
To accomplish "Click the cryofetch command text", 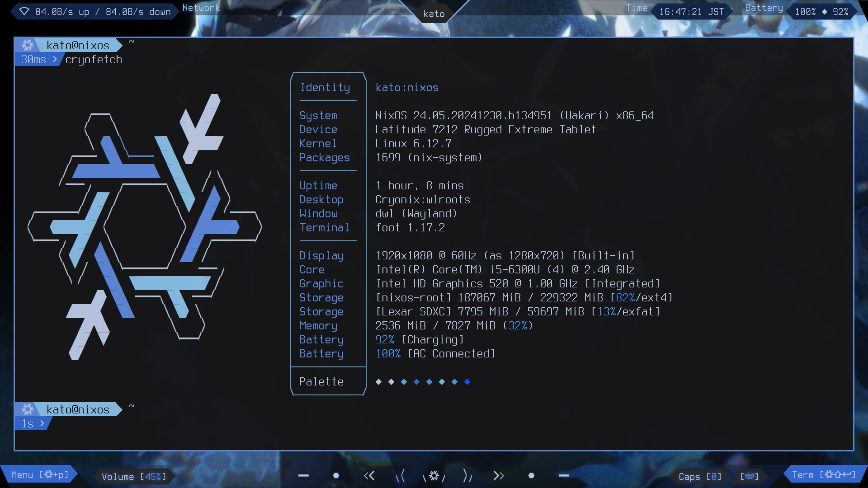I will [x=94, y=60].
